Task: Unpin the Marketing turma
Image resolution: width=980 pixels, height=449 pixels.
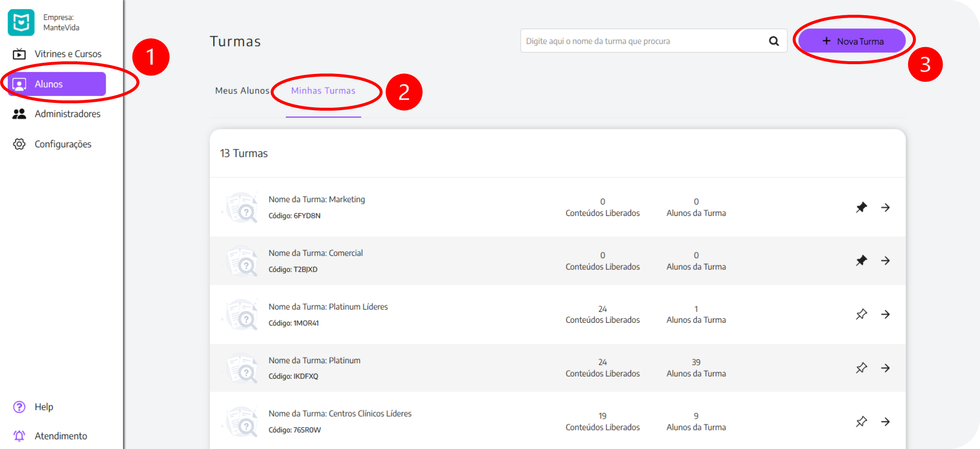Action: click(x=861, y=208)
